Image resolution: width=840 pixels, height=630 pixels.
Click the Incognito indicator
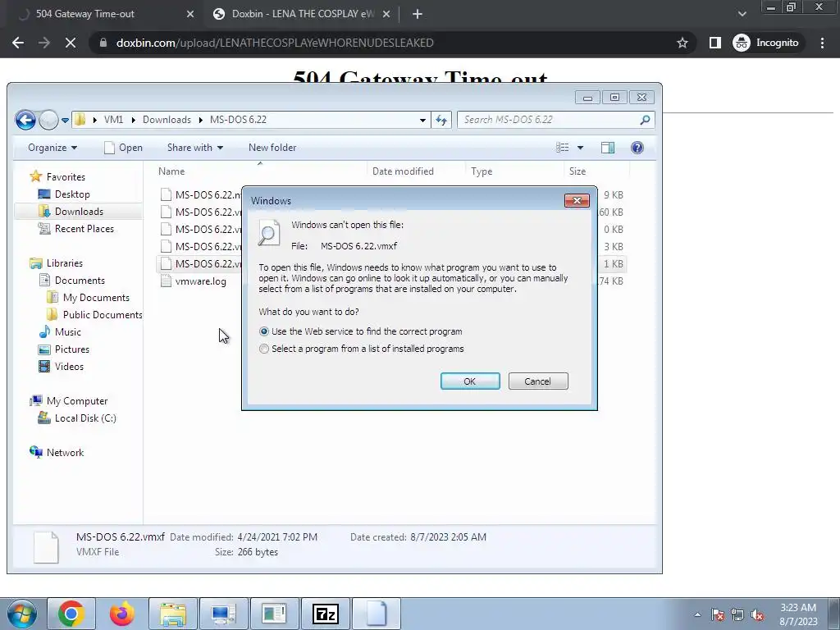click(767, 43)
